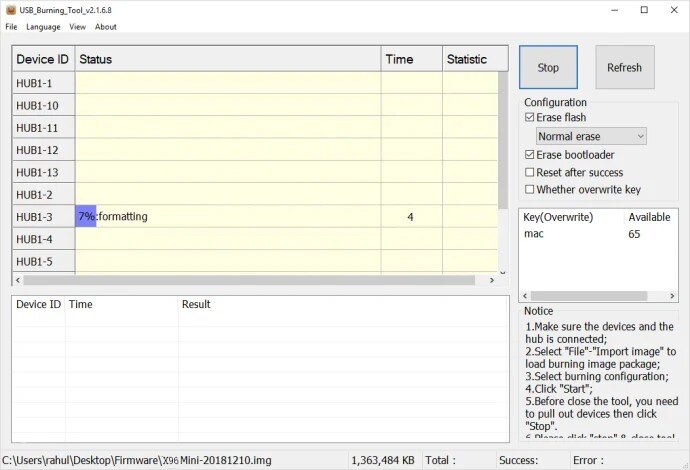Open the Language menu
Screen dimensions: 690x470
[x=43, y=27]
